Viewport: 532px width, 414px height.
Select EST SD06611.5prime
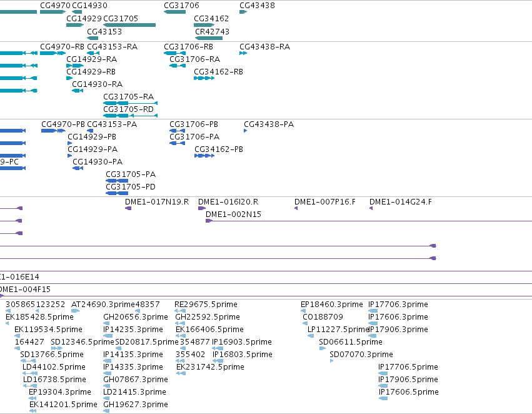point(323,348)
